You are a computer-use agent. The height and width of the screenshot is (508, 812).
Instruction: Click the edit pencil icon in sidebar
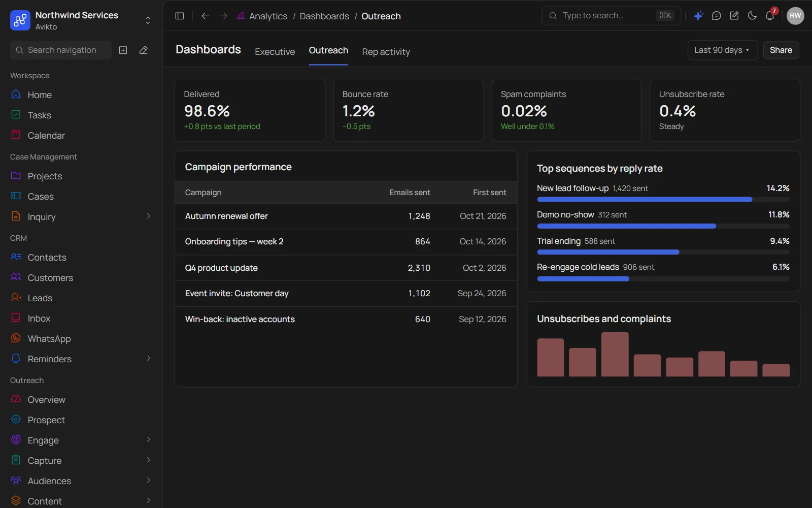click(x=144, y=50)
